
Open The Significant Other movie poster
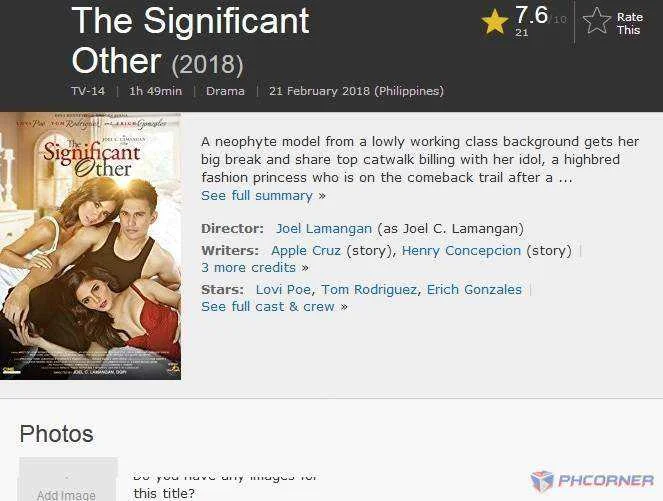[90, 246]
